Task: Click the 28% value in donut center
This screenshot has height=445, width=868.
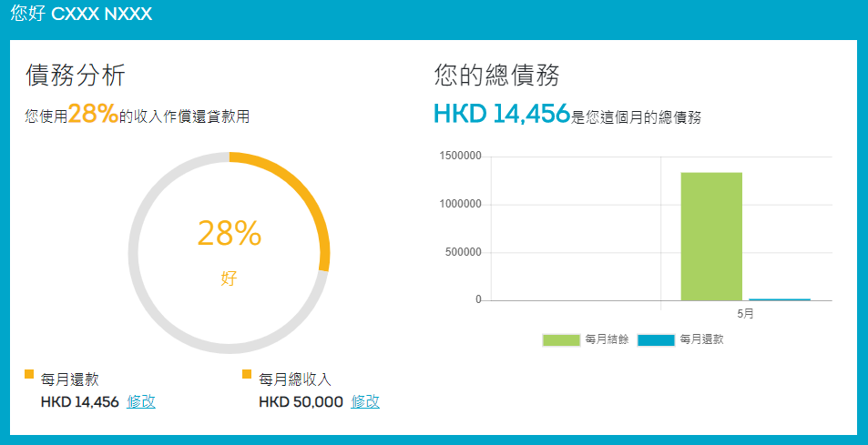Action: pyautogui.click(x=230, y=233)
